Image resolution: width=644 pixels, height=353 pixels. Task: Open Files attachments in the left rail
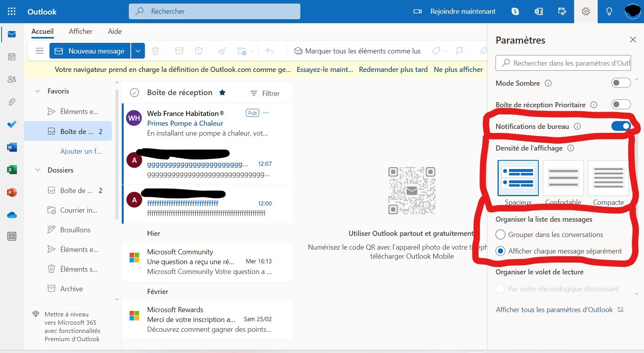(x=12, y=102)
